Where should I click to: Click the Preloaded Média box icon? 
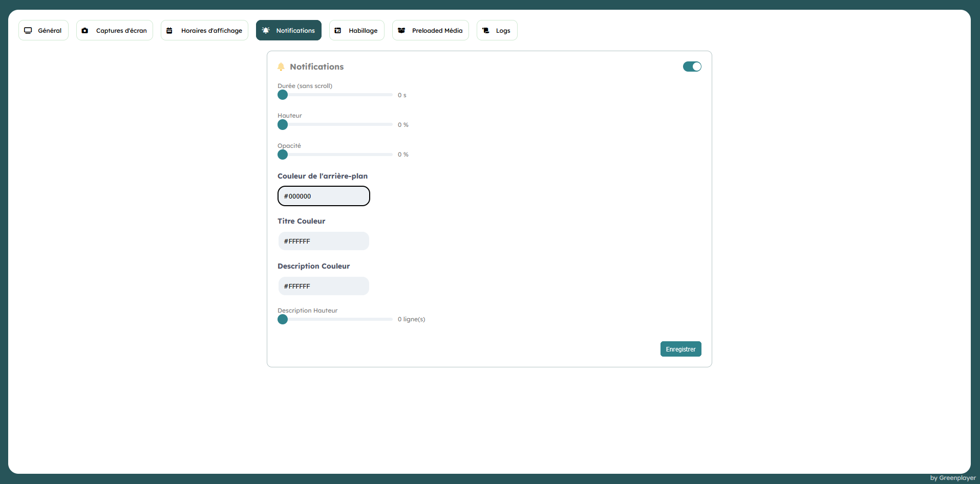pyautogui.click(x=401, y=31)
